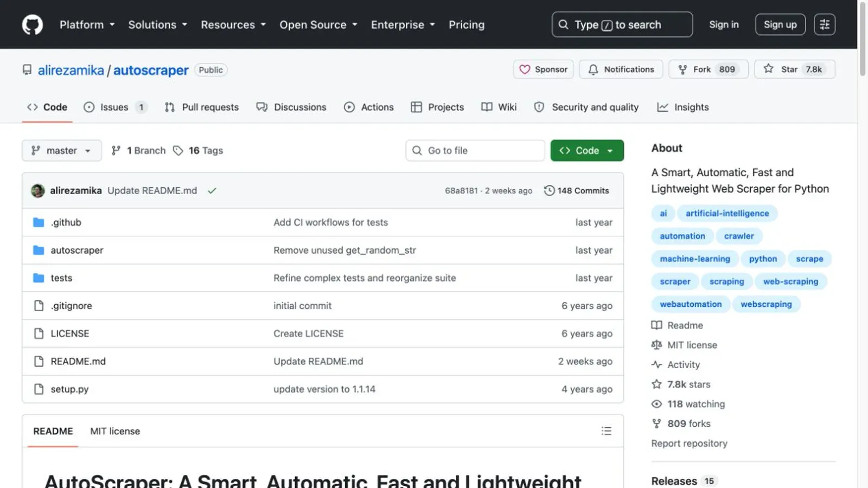Open the .github folder icon
The image size is (868, 488).
(x=39, y=222)
